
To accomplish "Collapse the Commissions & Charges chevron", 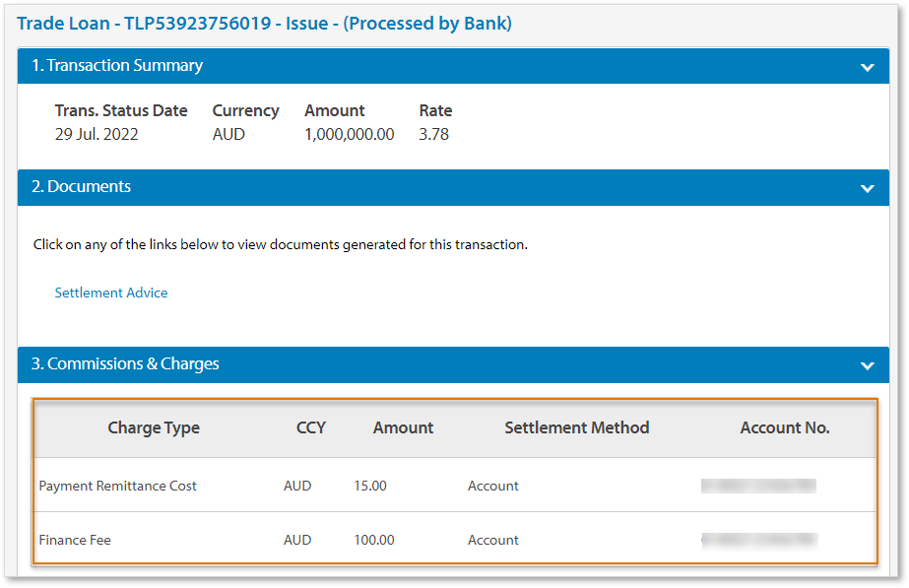I will point(867,365).
